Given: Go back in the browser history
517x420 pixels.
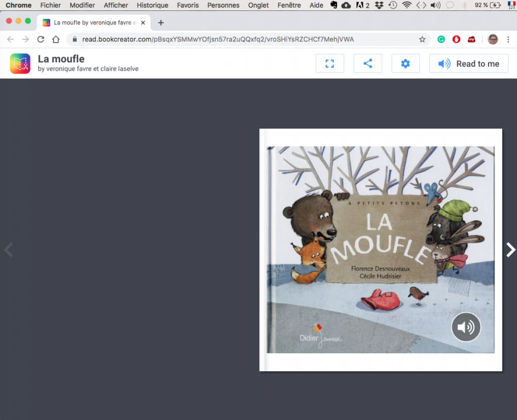Looking at the screenshot, I should (10, 39).
